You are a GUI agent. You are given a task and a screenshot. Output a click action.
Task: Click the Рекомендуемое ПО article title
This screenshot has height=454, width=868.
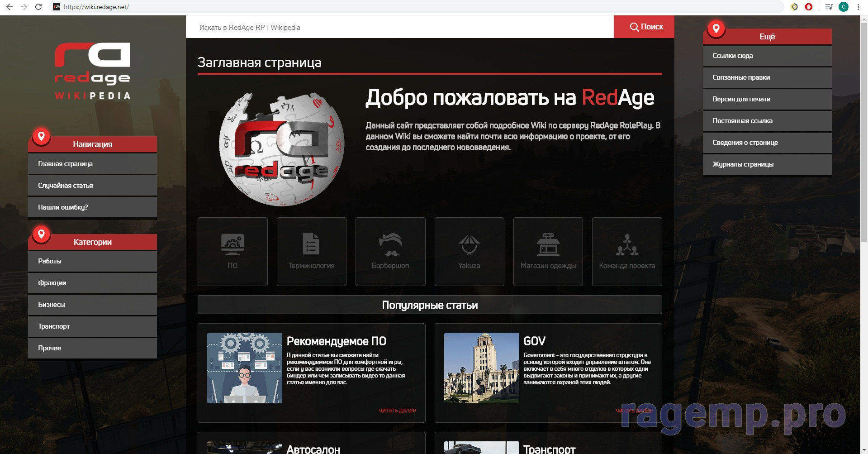(x=337, y=341)
